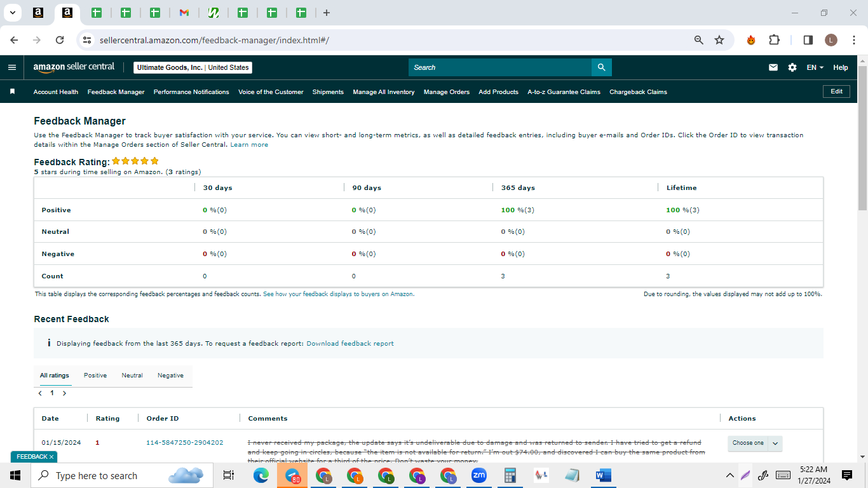
Task: Open Feedback Manager in the navigation bar
Action: [116, 92]
